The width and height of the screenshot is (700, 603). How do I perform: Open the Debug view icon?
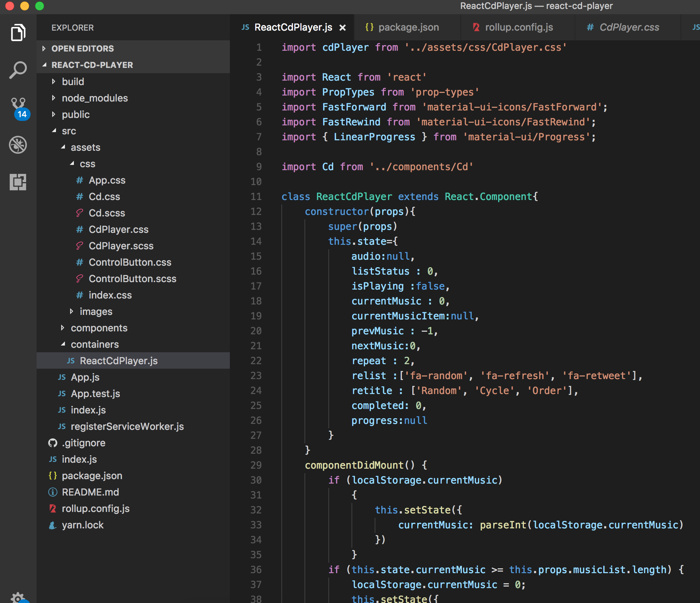point(18,145)
